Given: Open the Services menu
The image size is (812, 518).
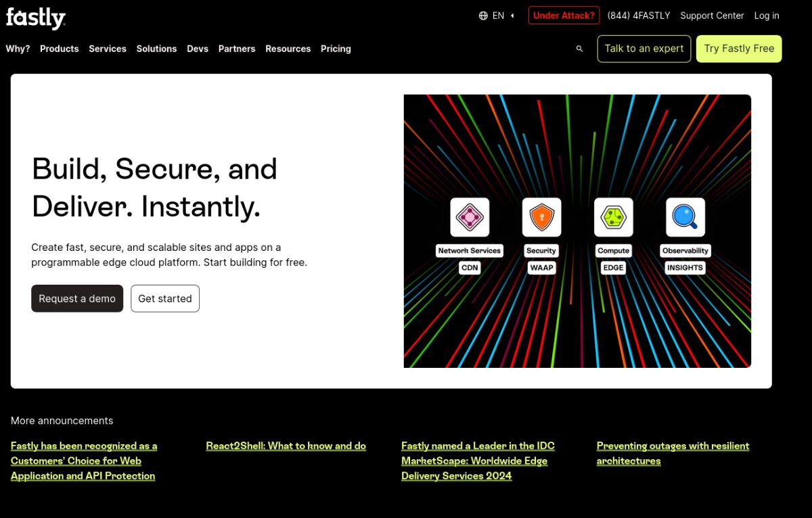Looking at the screenshot, I should pos(108,49).
